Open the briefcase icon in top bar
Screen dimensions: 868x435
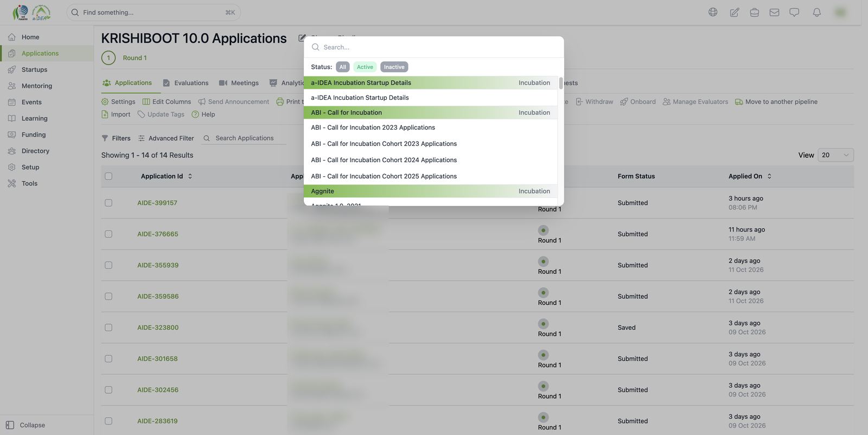754,12
